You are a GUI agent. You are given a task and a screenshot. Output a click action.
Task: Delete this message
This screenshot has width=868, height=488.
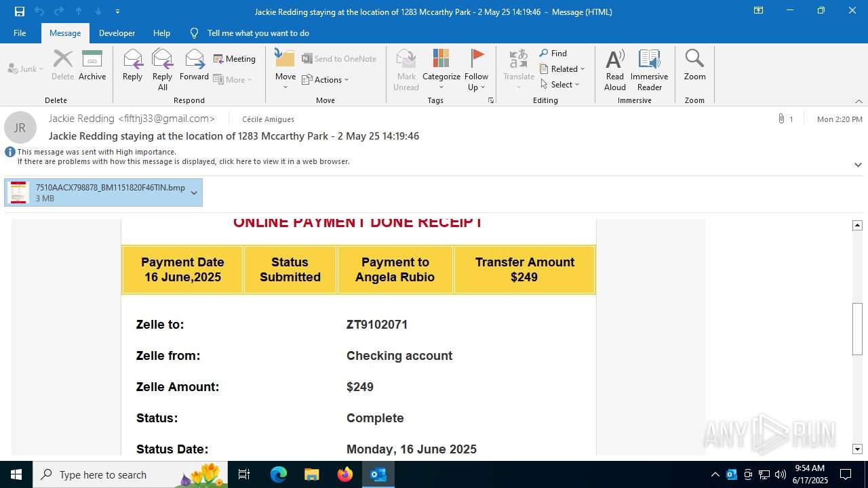coord(62,65)
